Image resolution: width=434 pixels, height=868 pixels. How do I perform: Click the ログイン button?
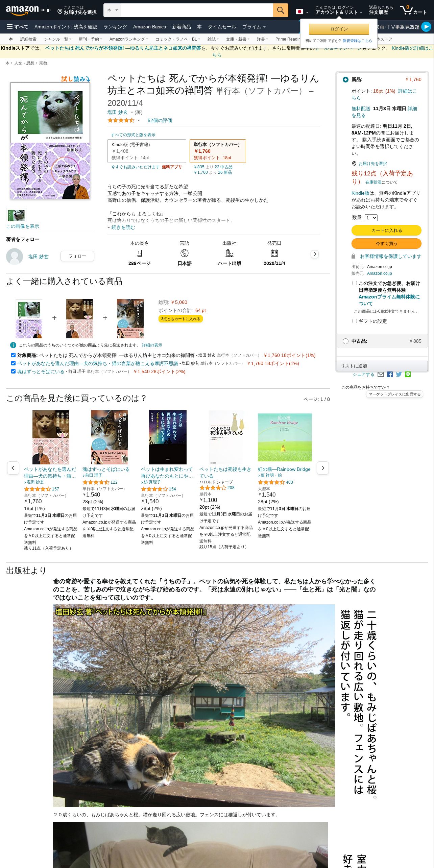point(339,29)
